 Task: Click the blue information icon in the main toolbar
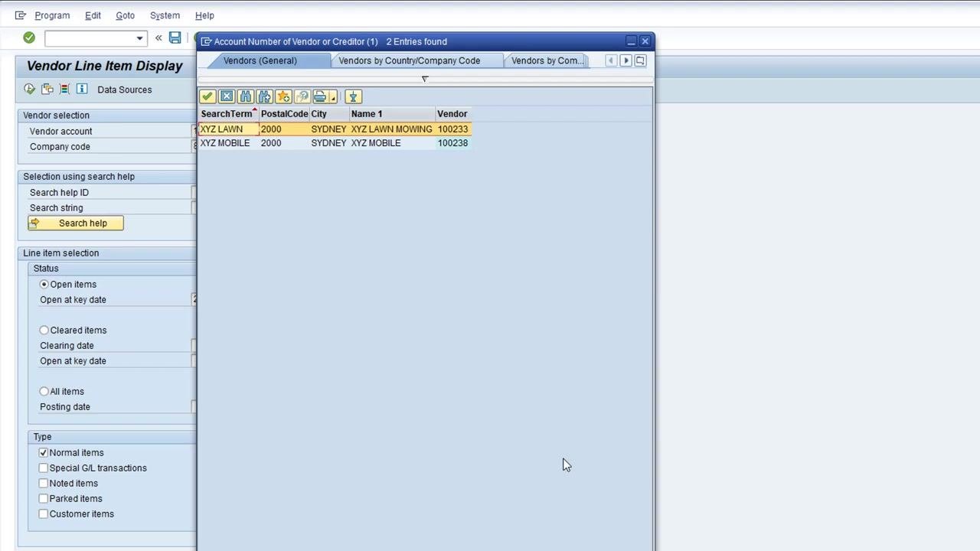tap(82, 90)
